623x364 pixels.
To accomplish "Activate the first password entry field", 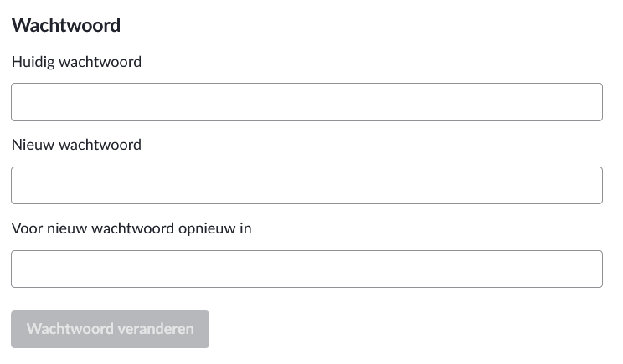I will click(x=306, y=102).
